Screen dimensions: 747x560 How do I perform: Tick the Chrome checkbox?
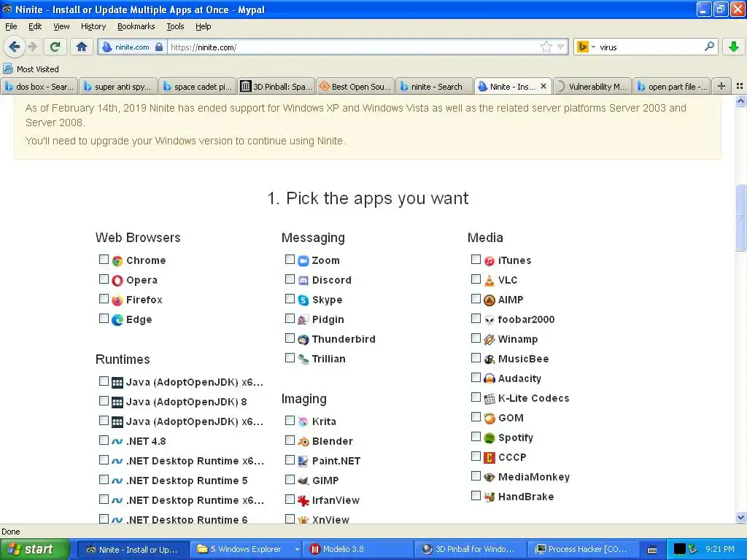[x=104, y=259]
